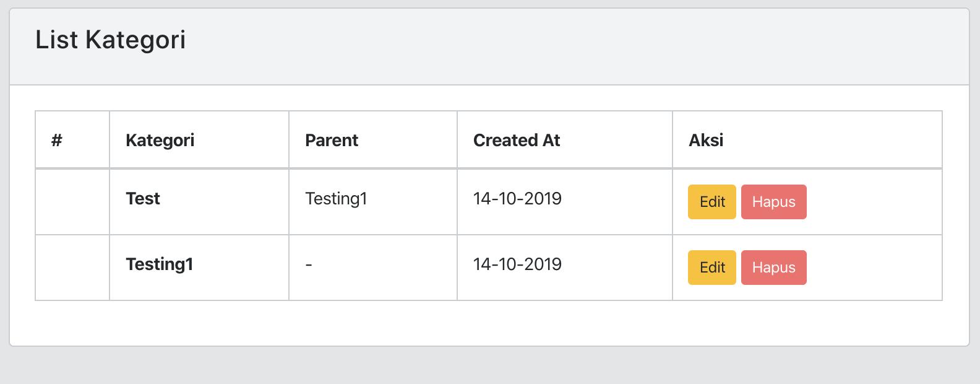
Task: Click the 14-10-2019 date in Test row
Action: click(x=517, y=198)
